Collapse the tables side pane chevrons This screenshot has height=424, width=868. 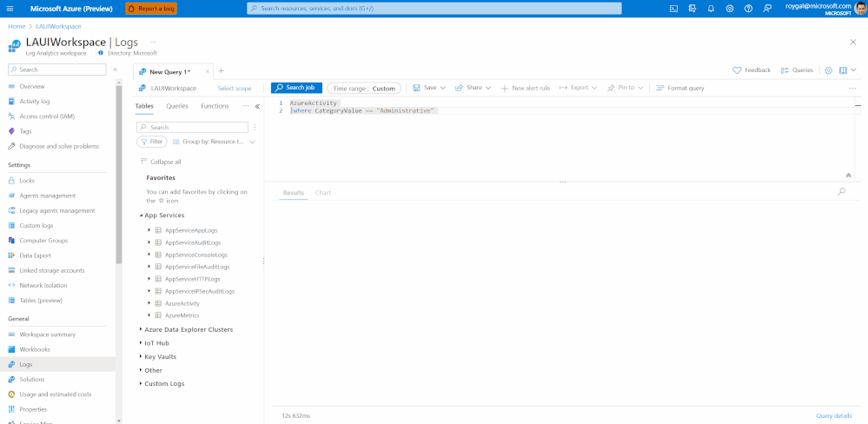(257, 106)
